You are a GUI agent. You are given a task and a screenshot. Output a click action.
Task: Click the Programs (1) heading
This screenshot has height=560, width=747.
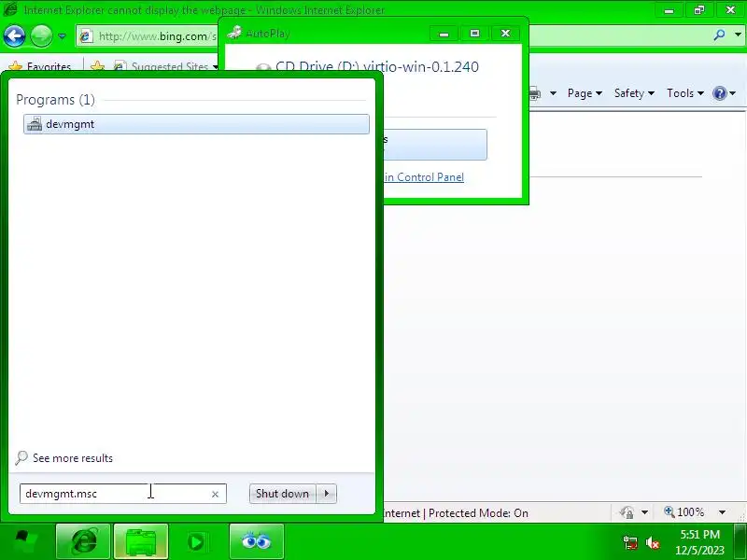tap(55, 100)
